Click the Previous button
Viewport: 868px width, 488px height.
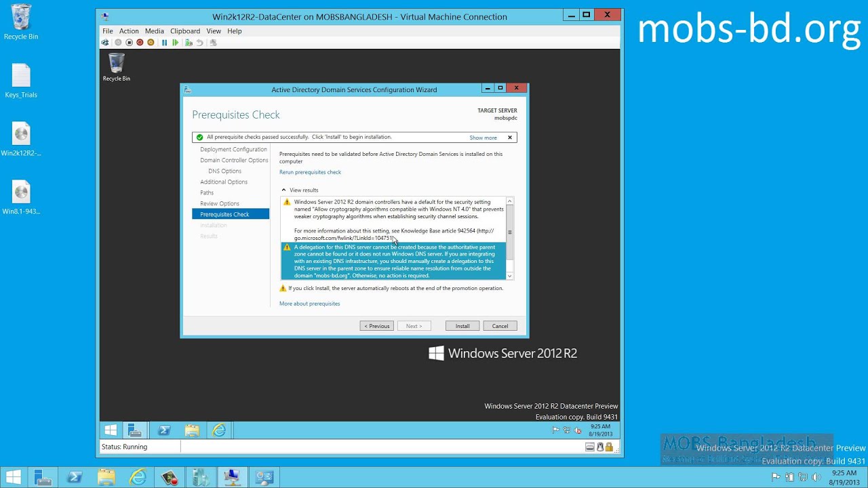[x=376, y=326]
